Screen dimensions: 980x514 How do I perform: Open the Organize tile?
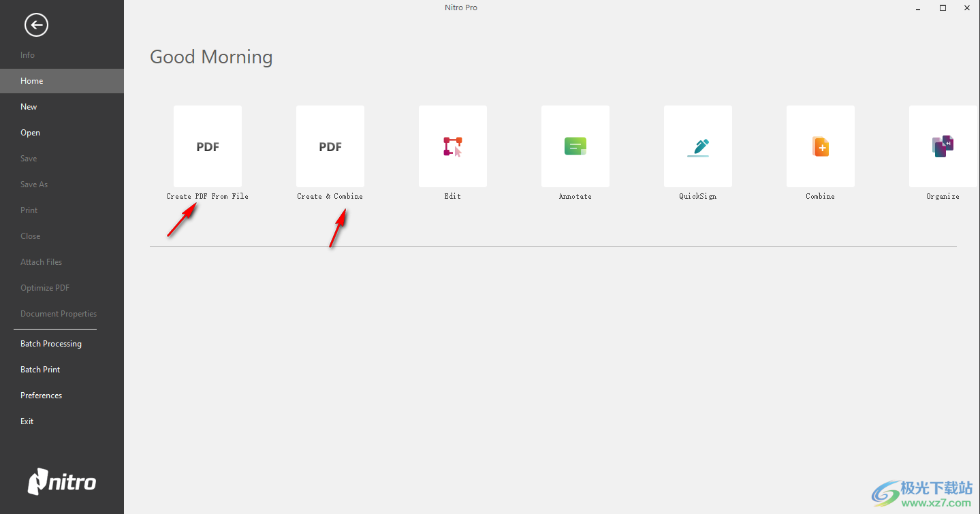click(x=943, y=146)
